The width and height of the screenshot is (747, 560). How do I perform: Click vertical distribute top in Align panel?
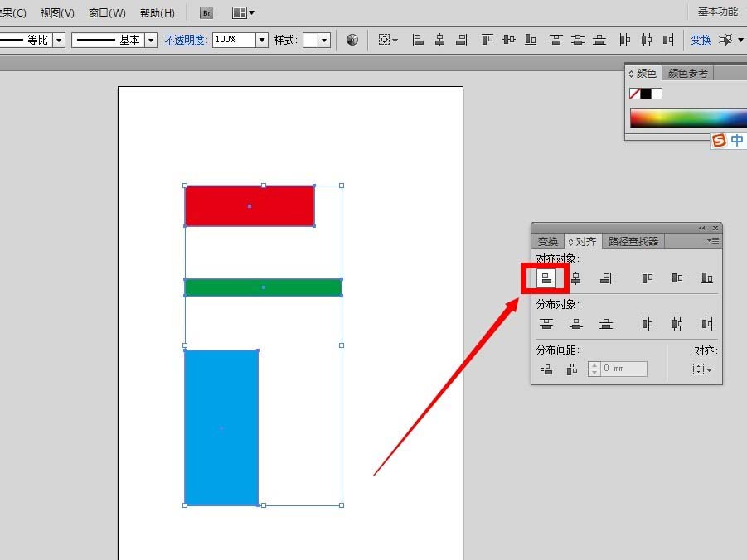(546, 324)
